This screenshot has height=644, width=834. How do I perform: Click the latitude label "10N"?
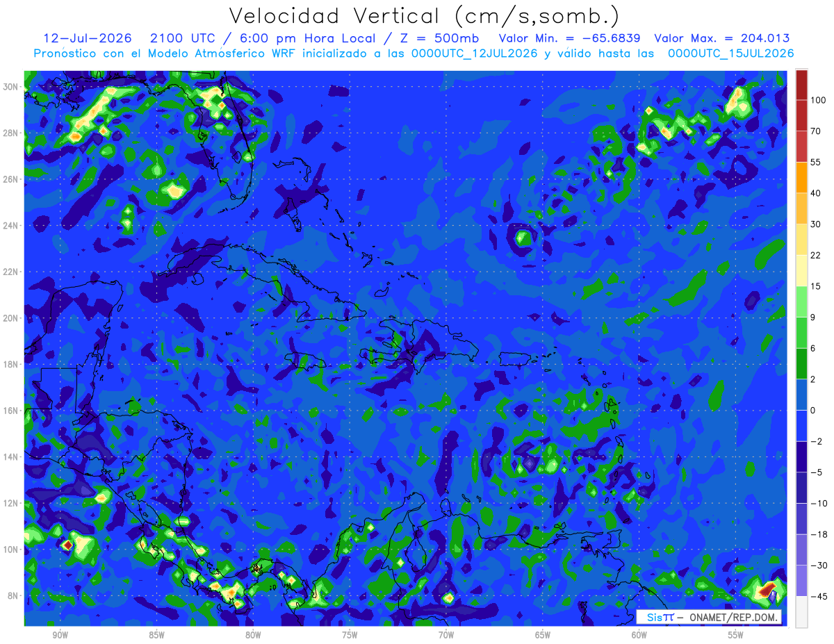(10, 550)
